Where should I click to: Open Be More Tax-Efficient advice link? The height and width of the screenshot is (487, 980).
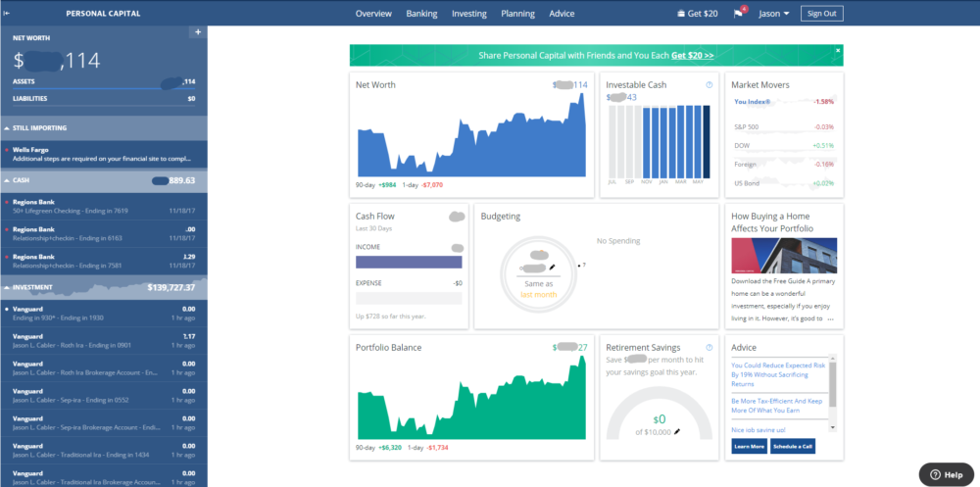click(x=777, y=406)
